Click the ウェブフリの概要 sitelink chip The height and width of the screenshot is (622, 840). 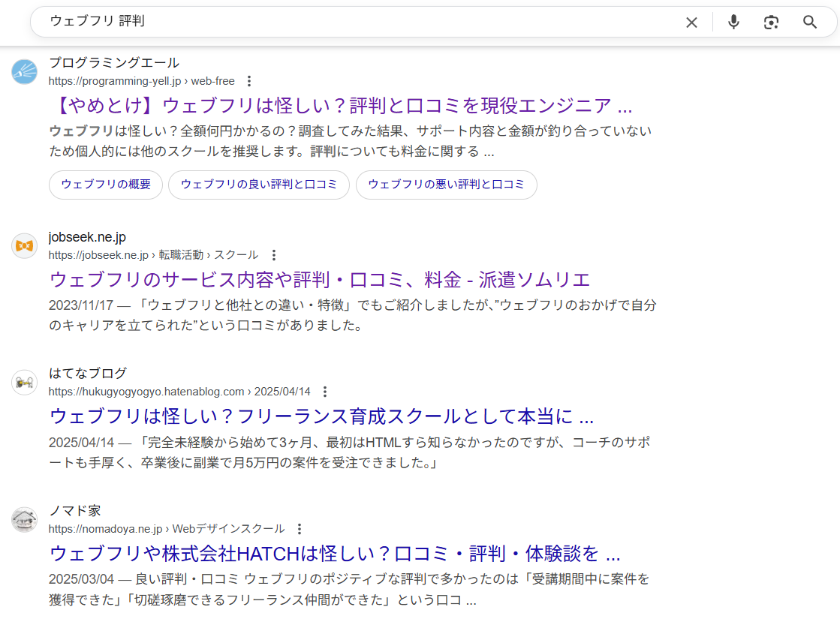pyautogui.click(x=106, y=185)
